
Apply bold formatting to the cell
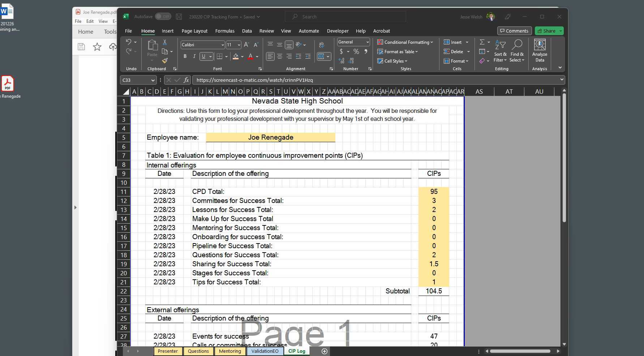pos(185,56)
